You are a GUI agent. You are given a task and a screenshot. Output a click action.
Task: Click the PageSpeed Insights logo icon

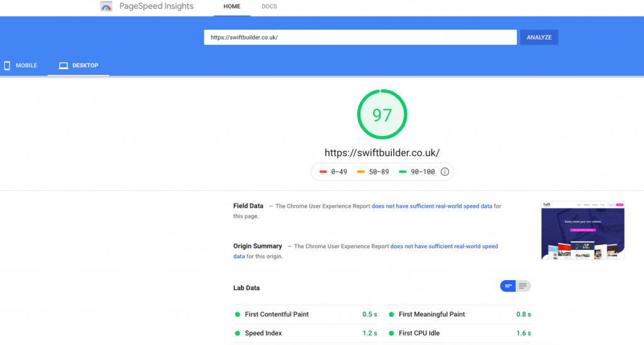(x=107, y=7)
